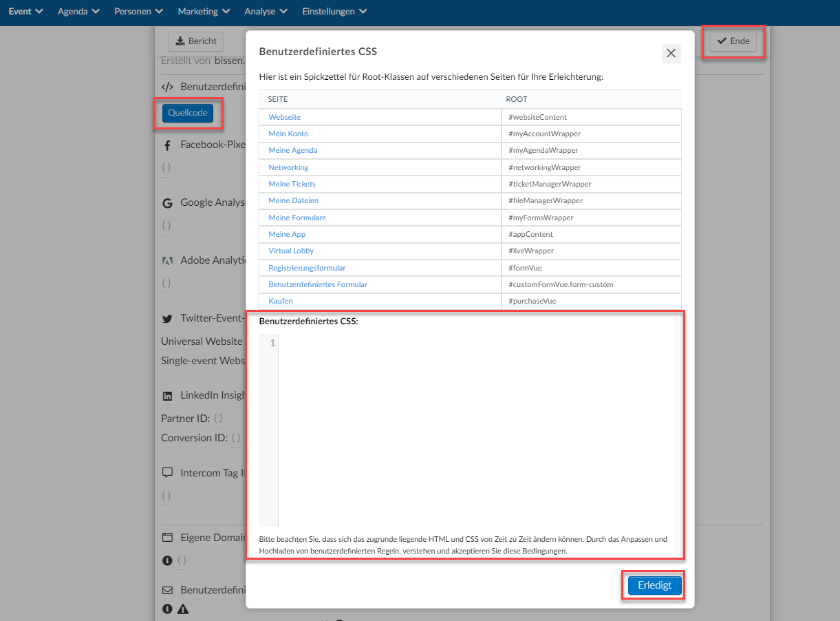
Task: Open the Kaufen link
Action: (281, 301)
